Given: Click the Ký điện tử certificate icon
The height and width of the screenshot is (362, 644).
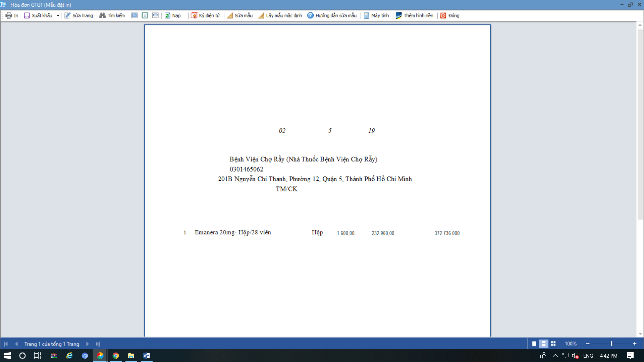Looking at the screenshot, I should click(194, 15).
